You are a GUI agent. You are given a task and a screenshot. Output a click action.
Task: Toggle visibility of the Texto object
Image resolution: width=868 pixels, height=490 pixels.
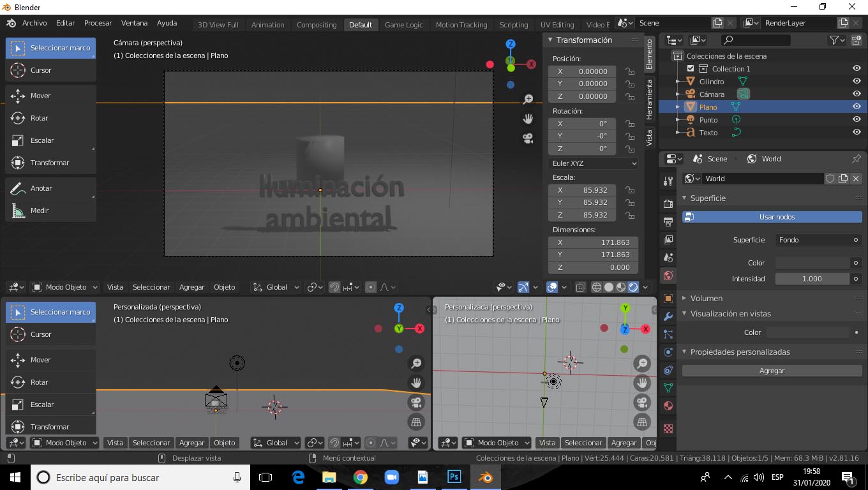[x=857, y=132]
